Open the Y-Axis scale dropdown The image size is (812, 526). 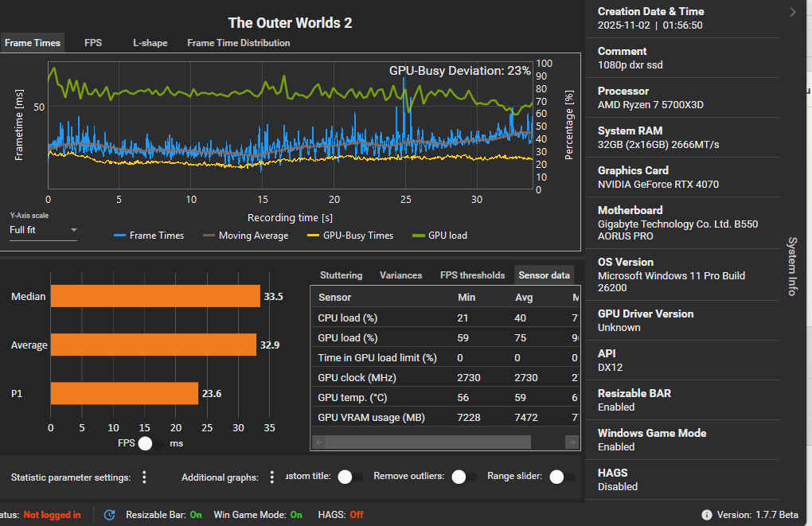tap(44, 230)
